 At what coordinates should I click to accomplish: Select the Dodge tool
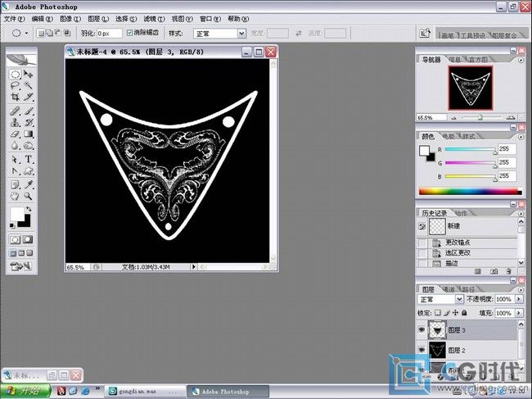[x=28, y=146]
